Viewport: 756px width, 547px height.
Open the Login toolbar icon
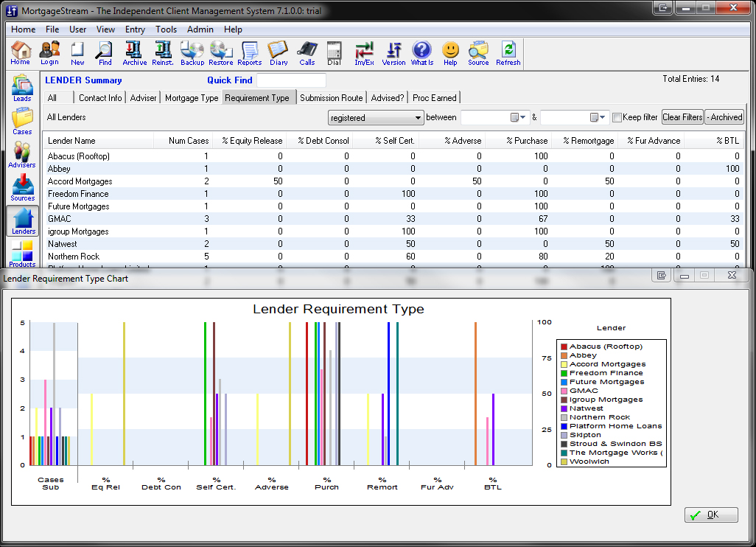(49, 53)
